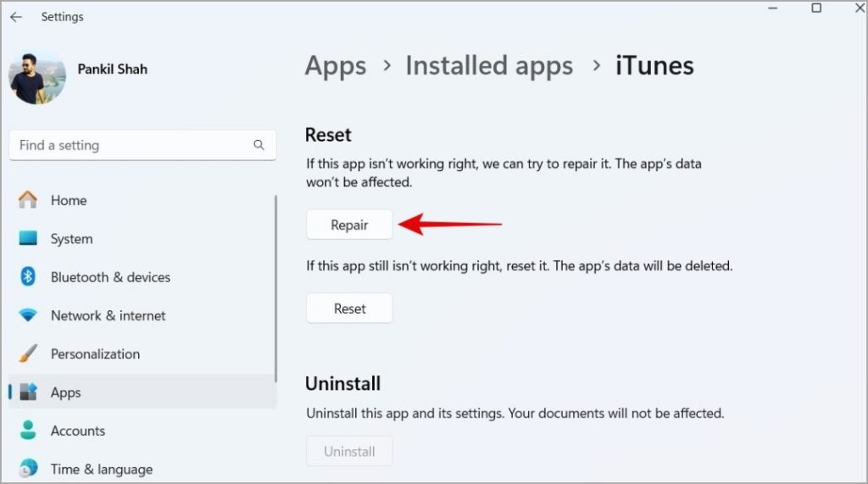The image size is (868, 484).
Task: Close the Settings window
Action: click(860, 8)
